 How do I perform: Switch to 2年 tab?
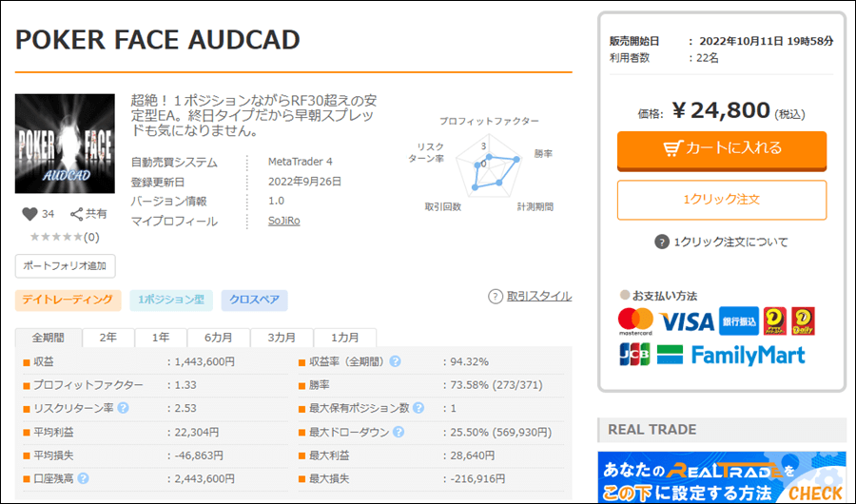coord(108,338)
